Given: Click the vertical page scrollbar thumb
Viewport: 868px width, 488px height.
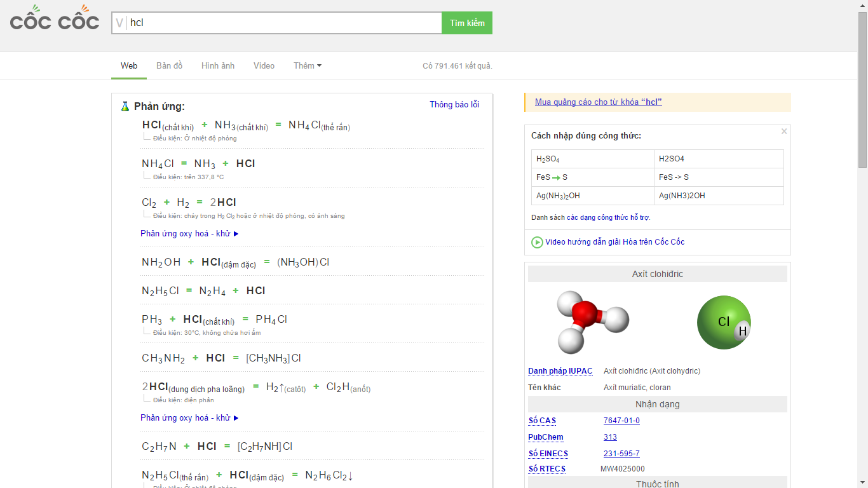Looking at the screenshot, I should [x=862, y=89].
